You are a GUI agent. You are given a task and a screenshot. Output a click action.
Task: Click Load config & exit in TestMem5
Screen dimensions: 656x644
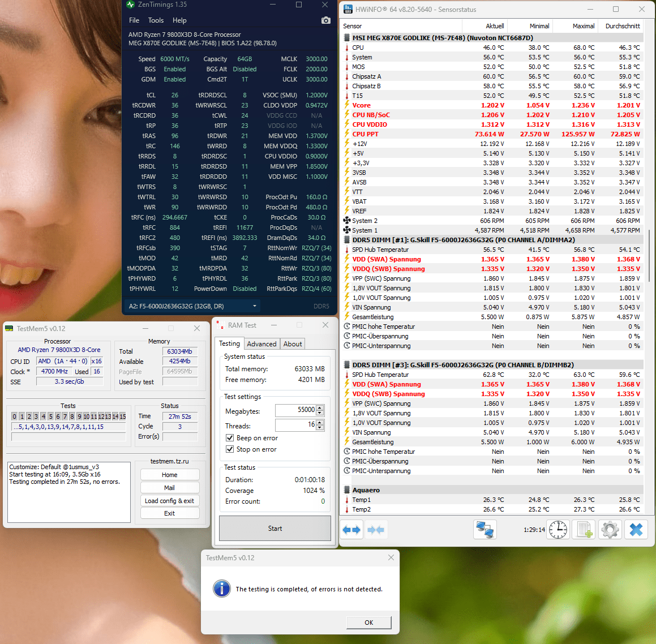169,501
